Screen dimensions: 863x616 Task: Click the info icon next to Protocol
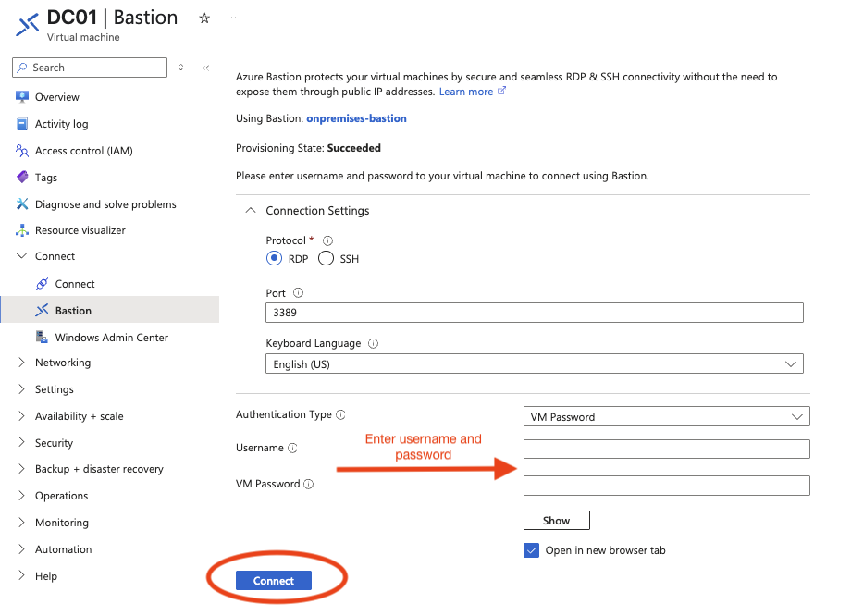[x=327, y=240]
